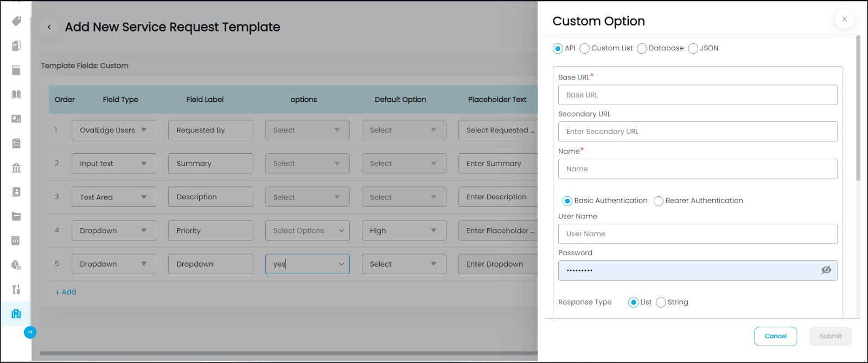The height and width of the screenshot is (363, 868).
Task: Click the tag icon in the sidebar
Action: [x=16, y=21]
